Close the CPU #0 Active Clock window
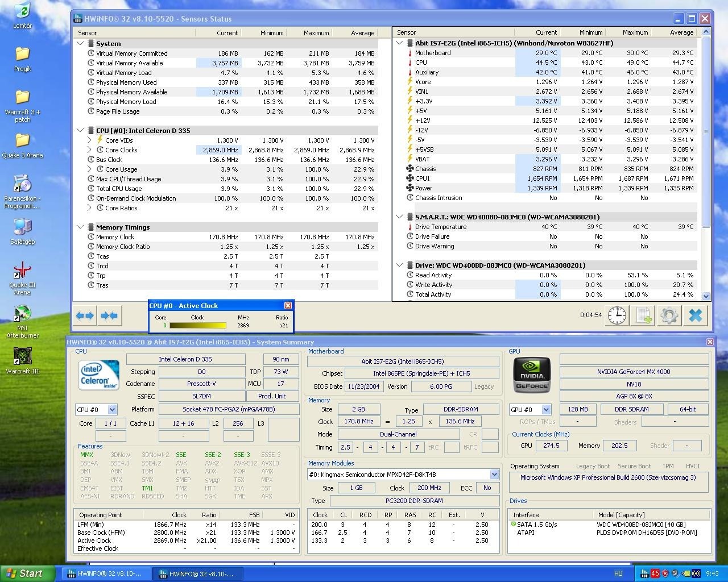728x582 pixels. tap(288, 305)
